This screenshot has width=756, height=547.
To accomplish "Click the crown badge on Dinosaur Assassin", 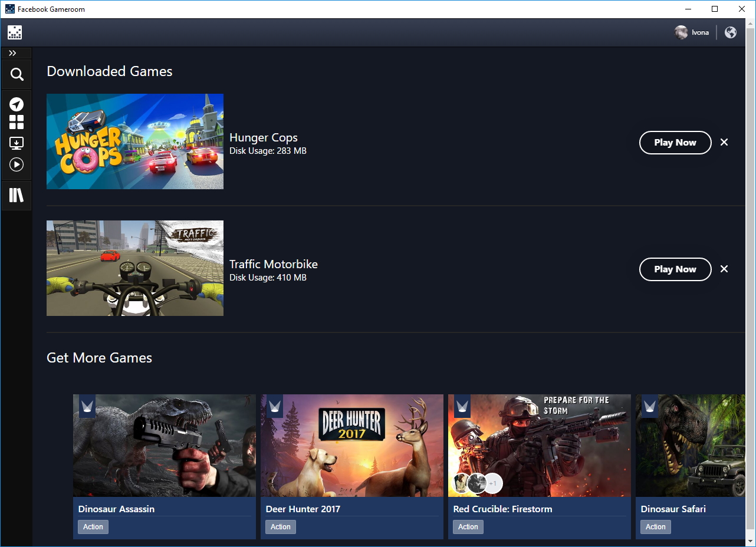I will [87, 407].
